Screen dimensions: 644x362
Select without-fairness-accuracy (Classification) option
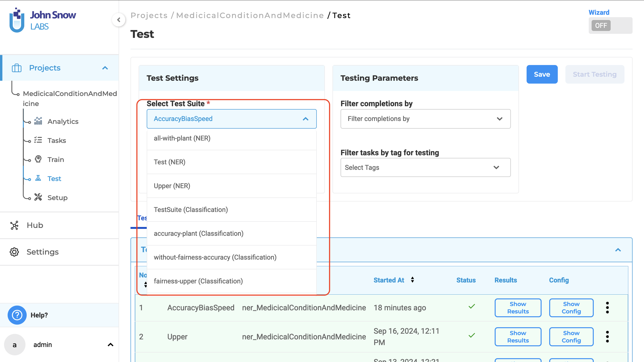point(232,257)
